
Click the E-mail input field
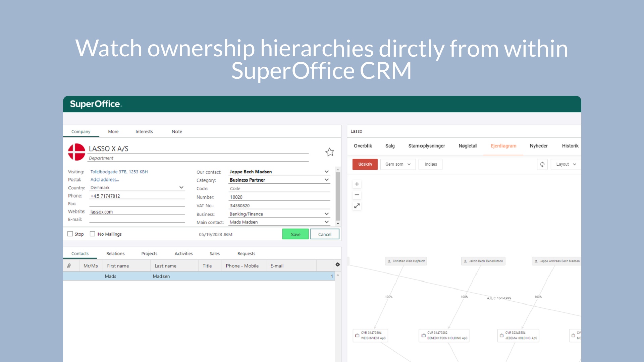pos(137,220)
